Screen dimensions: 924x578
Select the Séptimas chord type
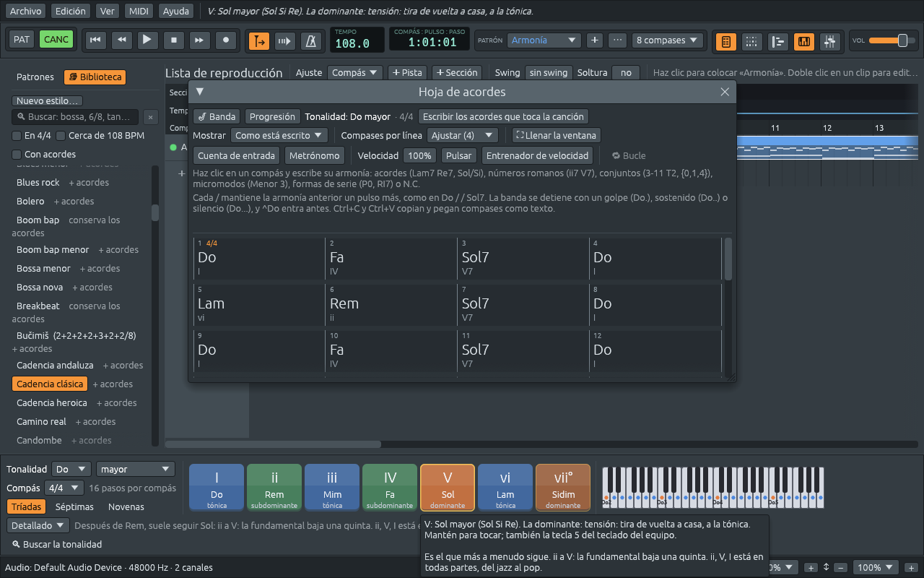tap(74, 506)
